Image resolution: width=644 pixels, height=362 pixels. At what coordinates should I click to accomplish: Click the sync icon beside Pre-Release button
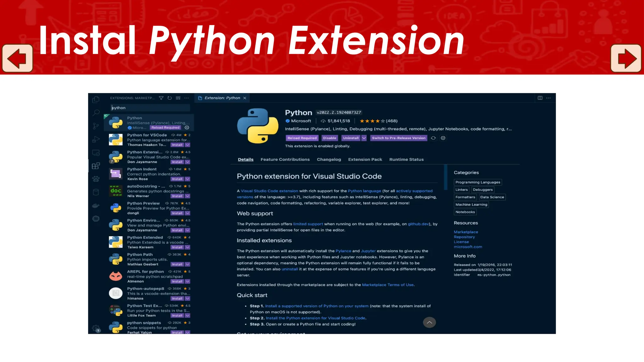point(433,138)
